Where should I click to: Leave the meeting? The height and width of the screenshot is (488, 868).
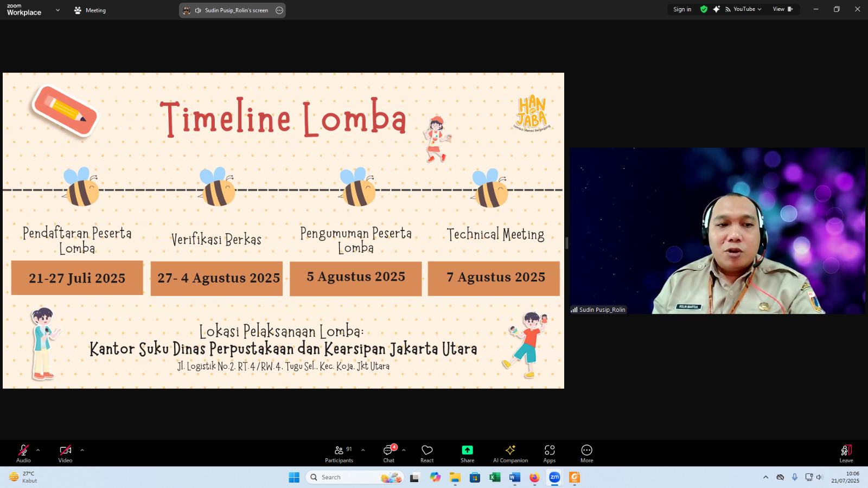tap(846, 453)
